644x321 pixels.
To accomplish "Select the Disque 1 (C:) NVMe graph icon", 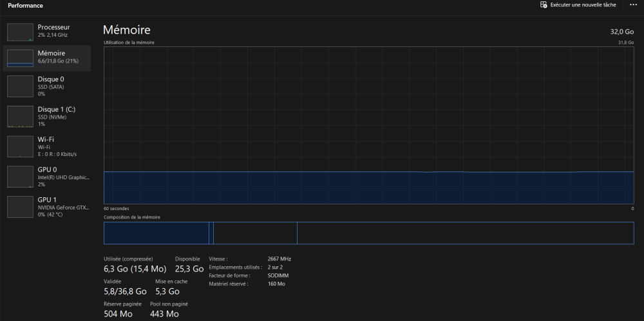I will click(20, 117).
